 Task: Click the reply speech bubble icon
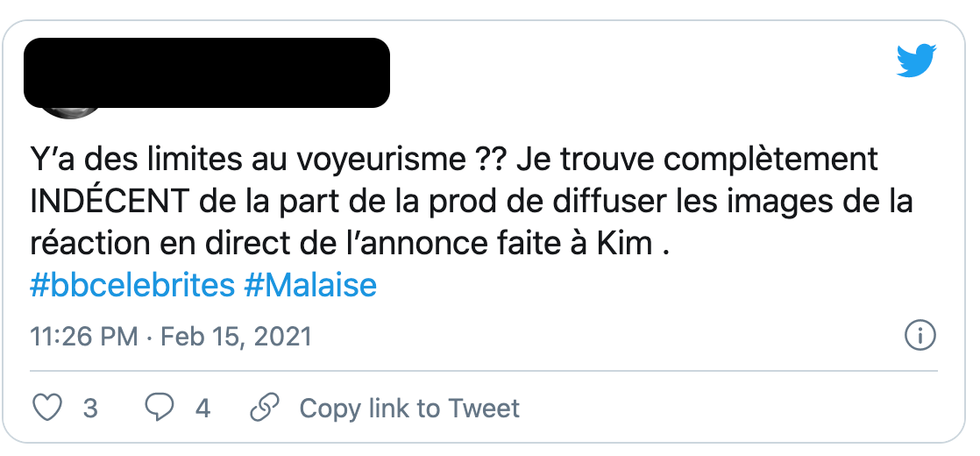tap(160, 408)
